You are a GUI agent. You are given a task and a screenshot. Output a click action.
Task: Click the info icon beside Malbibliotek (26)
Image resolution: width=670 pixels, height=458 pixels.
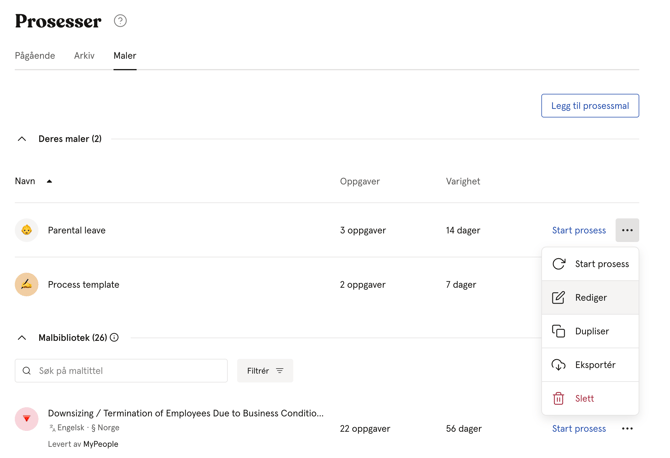[x=114, y=338]
